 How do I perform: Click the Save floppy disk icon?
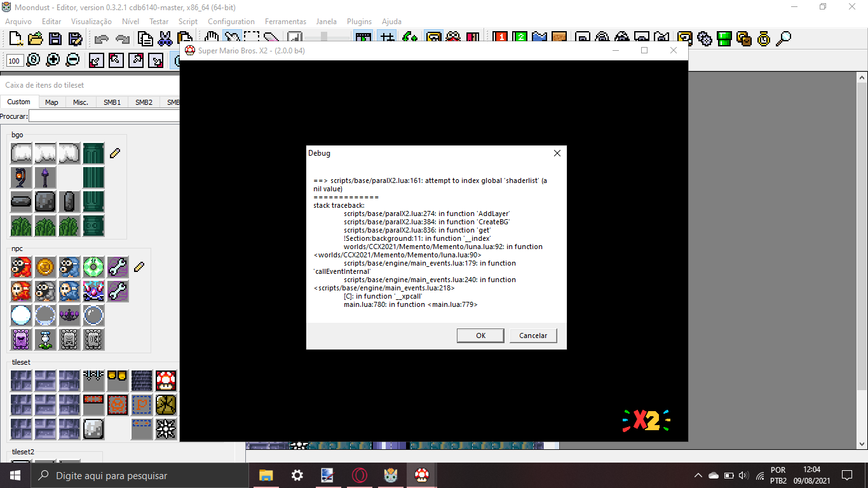[55, 38]
